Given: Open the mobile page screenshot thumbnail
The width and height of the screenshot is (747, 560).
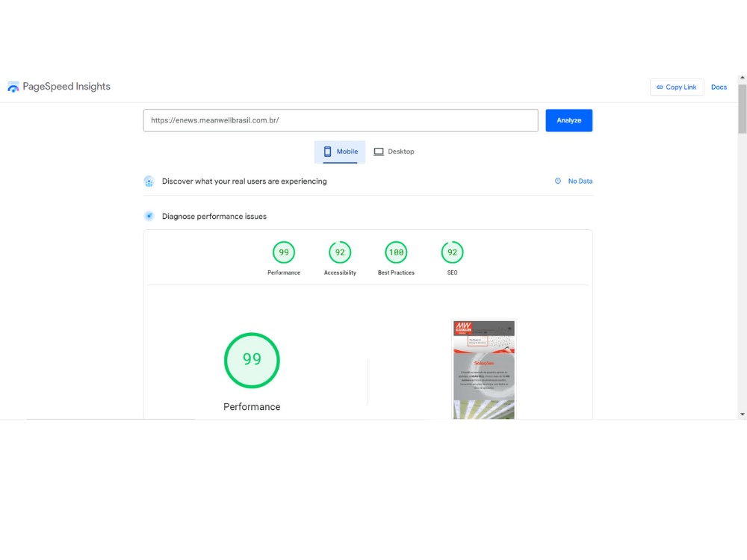Looking at the screenshot, I should tap(483, 370).
